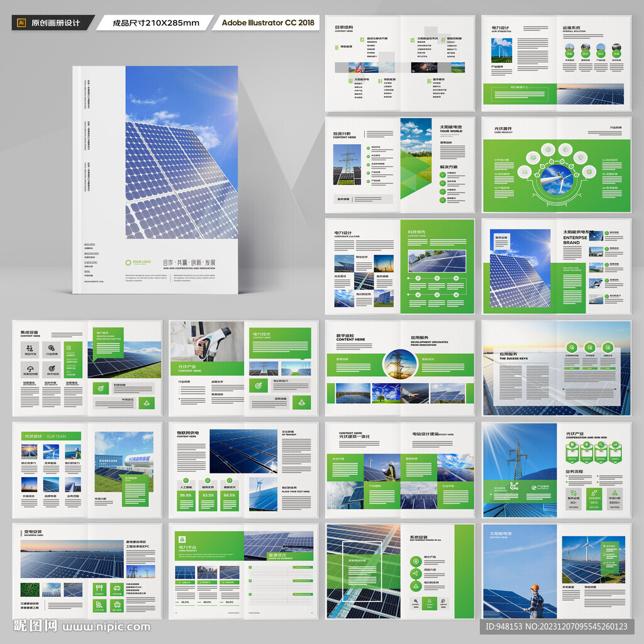644x644 pixels.
Task: Select the brochure cover solar panel photo
Action: [182, 152]
